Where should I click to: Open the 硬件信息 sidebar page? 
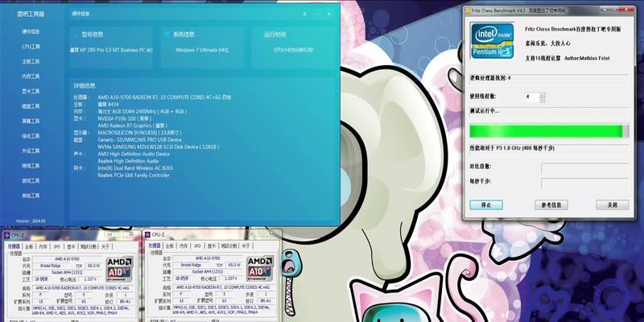31,31
